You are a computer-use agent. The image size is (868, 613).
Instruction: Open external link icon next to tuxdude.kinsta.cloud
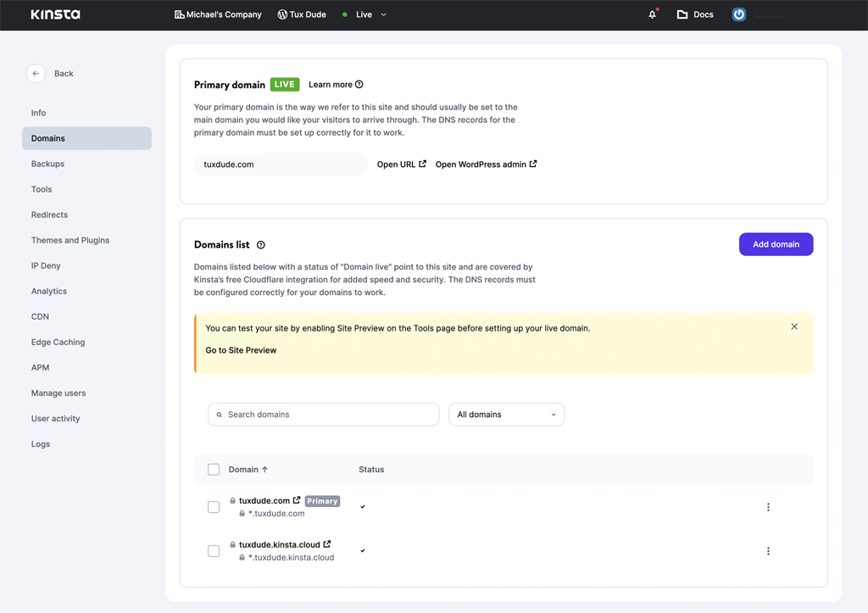(327, 544)
